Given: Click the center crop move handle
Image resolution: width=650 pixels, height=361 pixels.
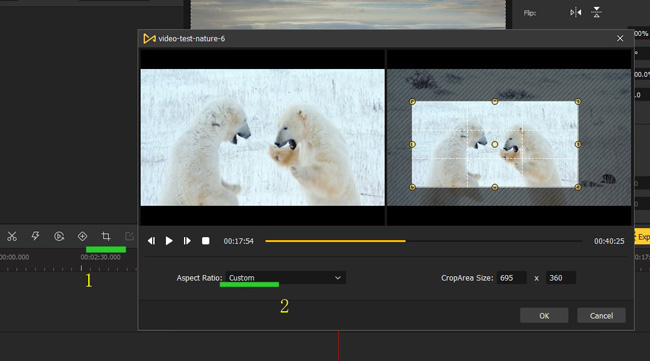Looking at the screenshot, I should 495,144.
